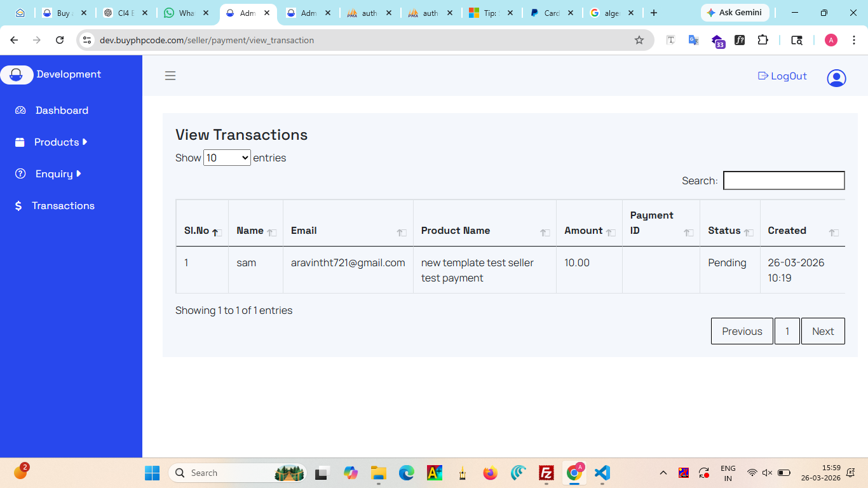Image resolution: width=868 pixels, height=488 pixels.
Task: Open FileZilla from the taskbar
Action: 546,473
